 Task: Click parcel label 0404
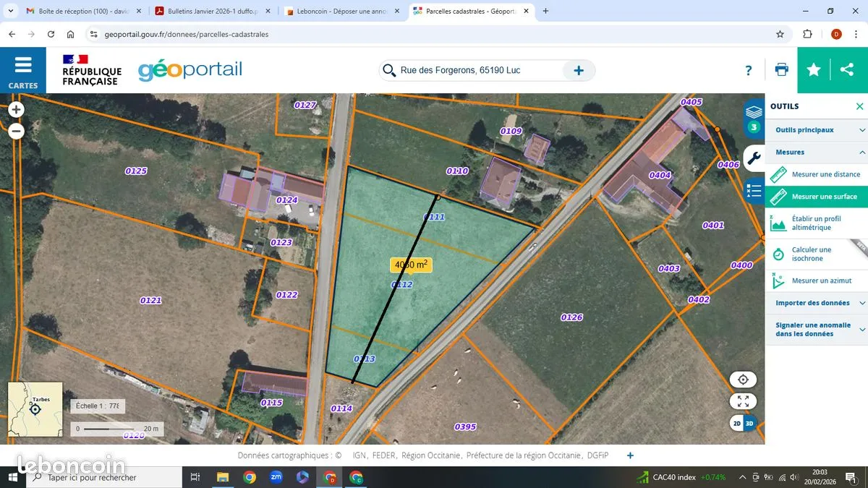click(x=660, y=175)
